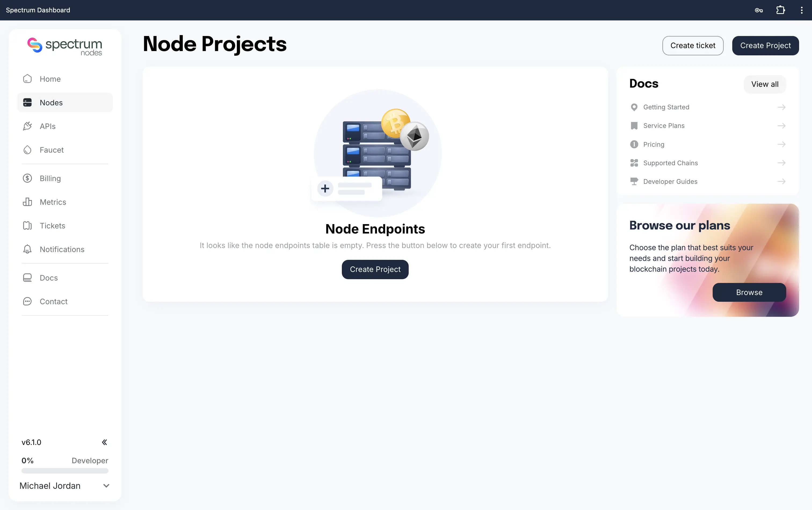The image size is (812, 510).
Task: Expand the Michael Jordan account dropdown
Action: [x=106, y=486]
